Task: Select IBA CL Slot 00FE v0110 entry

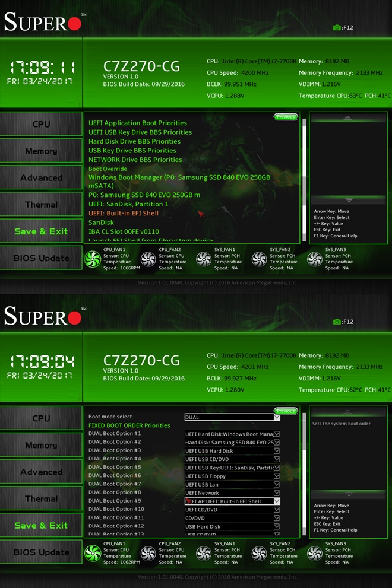Action: point(124,232)
